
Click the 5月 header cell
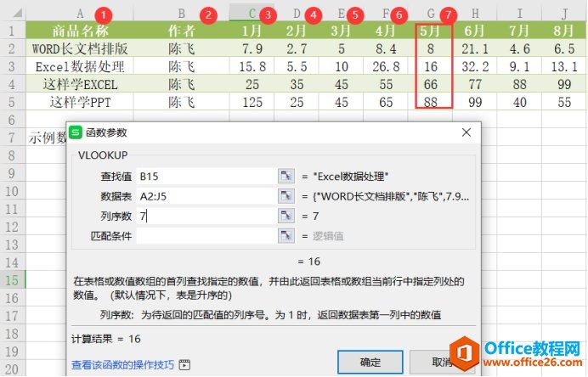coord(430,31)
